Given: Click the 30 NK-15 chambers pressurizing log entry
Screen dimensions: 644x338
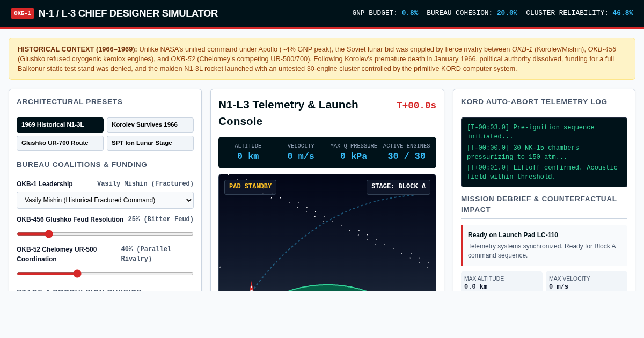Looking at the screenshot, I should tap(544, 153).
